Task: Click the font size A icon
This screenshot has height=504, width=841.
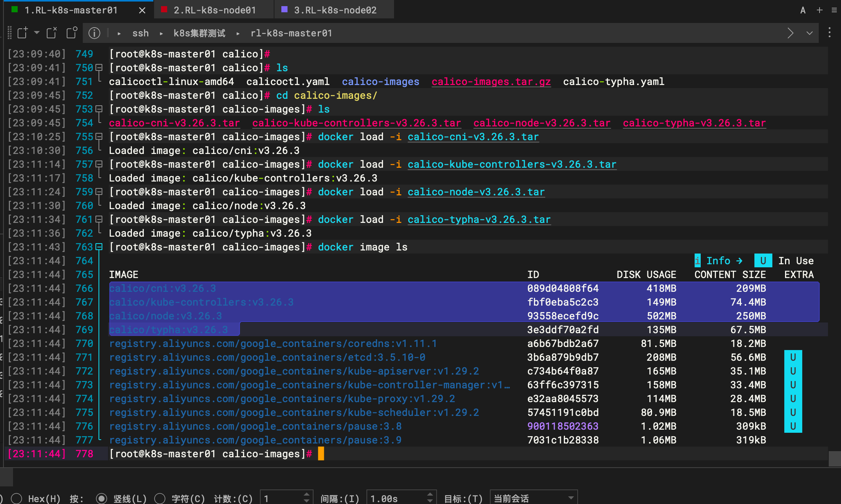Action: click(x=803, y=10)
